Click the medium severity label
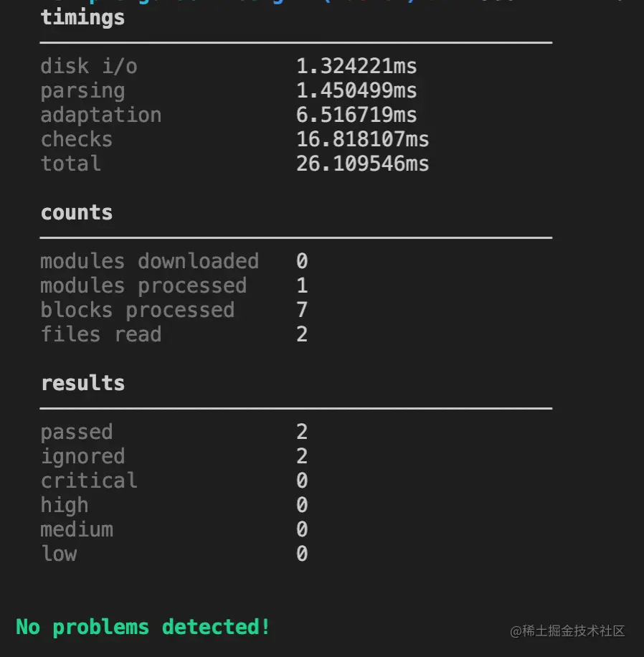 [77, 529]
